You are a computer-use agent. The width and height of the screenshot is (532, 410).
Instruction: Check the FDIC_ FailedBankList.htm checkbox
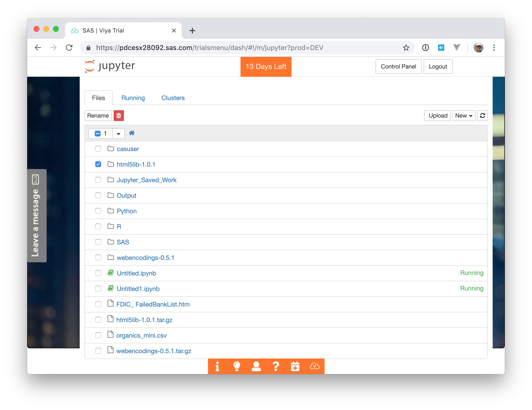[98, 304]
